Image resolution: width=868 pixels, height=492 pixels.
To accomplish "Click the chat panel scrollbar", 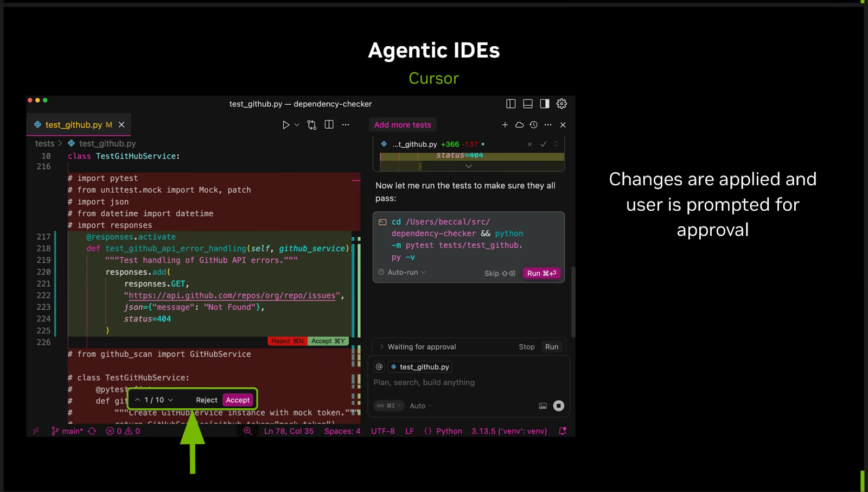I will (572, 301).
